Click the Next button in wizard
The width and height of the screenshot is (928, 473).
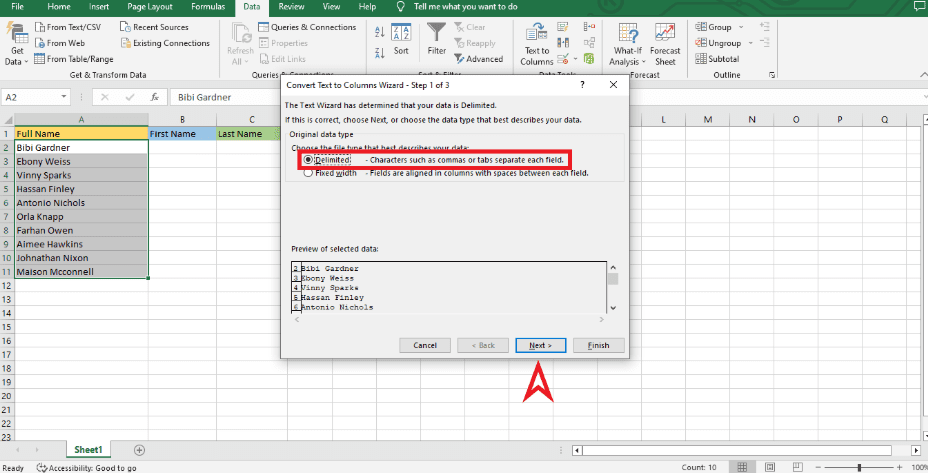(x=540, y=345)
